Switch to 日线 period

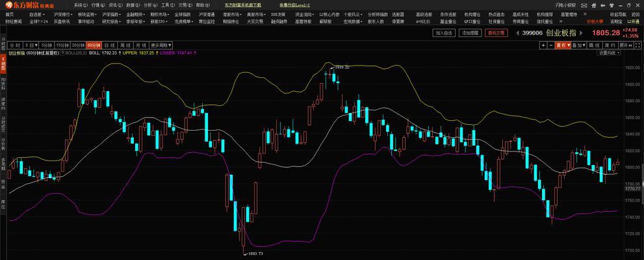[x=109, y=45]
